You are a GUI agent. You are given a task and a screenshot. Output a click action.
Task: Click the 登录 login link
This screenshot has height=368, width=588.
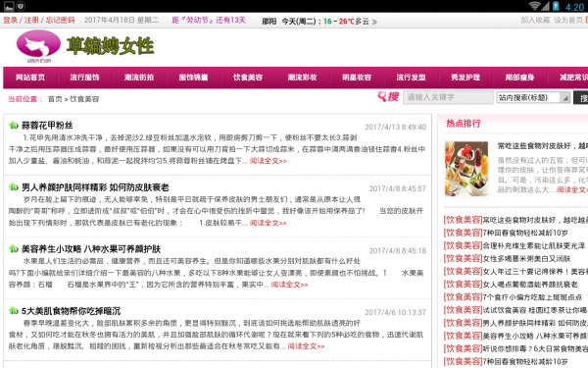click(x=11, y=21)
